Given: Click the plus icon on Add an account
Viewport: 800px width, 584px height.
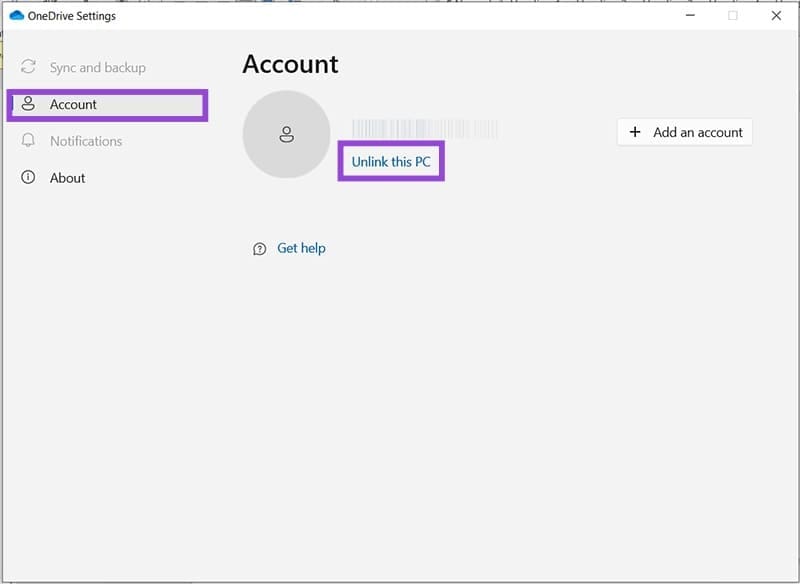Looking at the screenshot, I should 635,132.
